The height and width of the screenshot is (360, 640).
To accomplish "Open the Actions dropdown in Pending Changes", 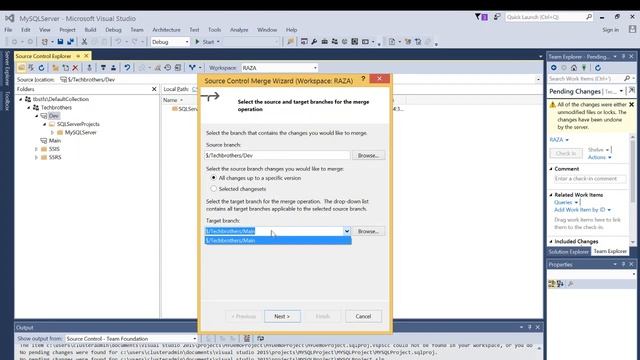I will pyautogui.click(x=600, y=157).
